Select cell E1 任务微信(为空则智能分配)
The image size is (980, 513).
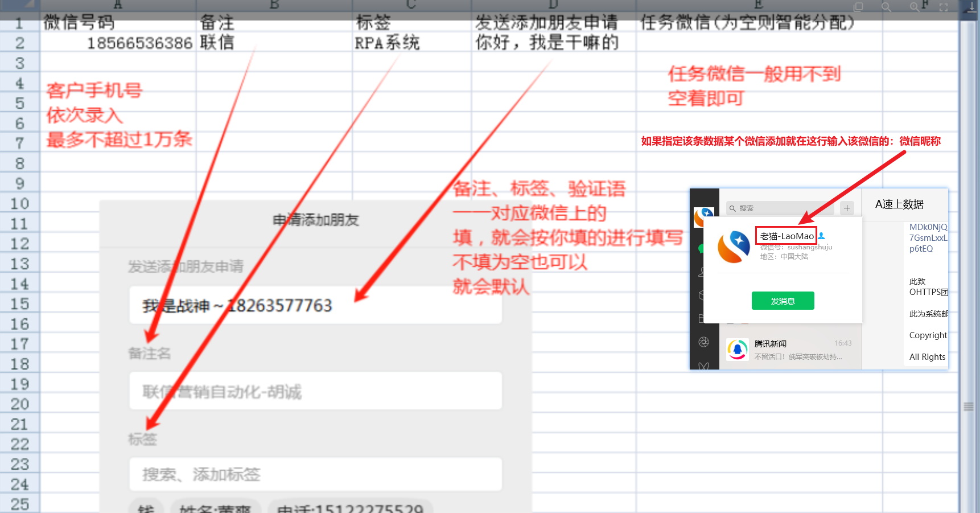pyautogui.click(x=759, y=23)
